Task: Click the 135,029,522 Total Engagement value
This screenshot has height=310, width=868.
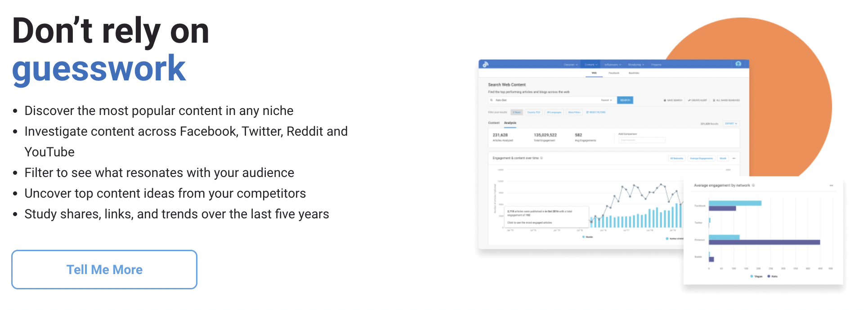Action: click(x=546, y=135)
